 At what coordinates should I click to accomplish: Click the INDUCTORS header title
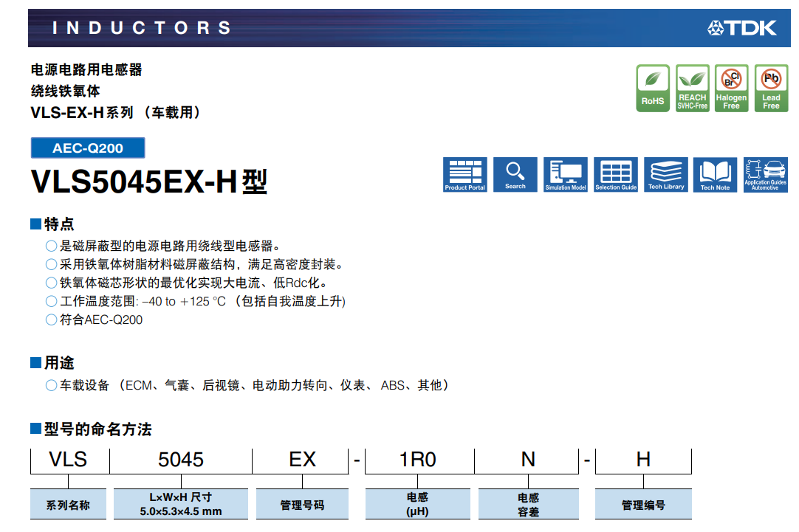[x=142, y=28]
